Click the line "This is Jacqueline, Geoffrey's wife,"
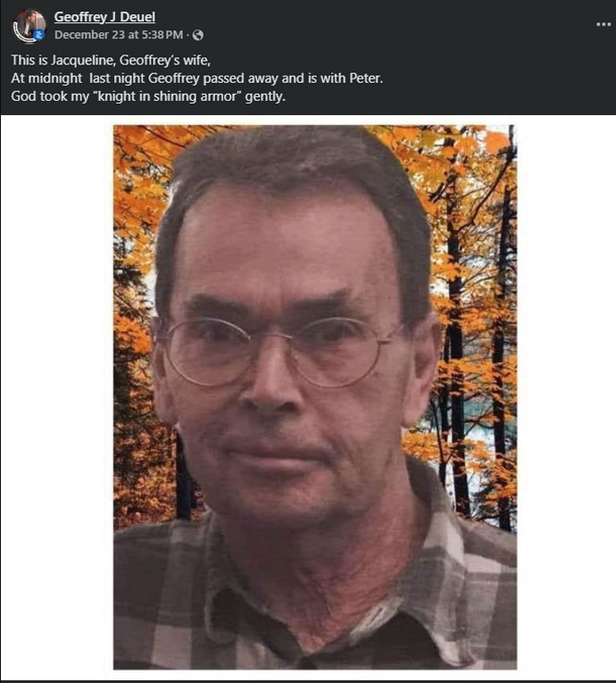The image size is (616, 683). point(111,60)
